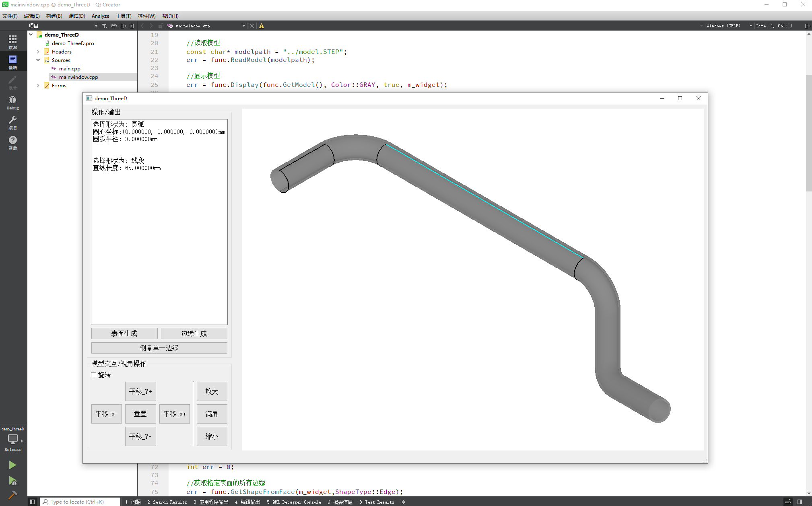Switch to the Edit mode icon
The image size is (812, 506).
pyautogui.click(x=13, y=62)
